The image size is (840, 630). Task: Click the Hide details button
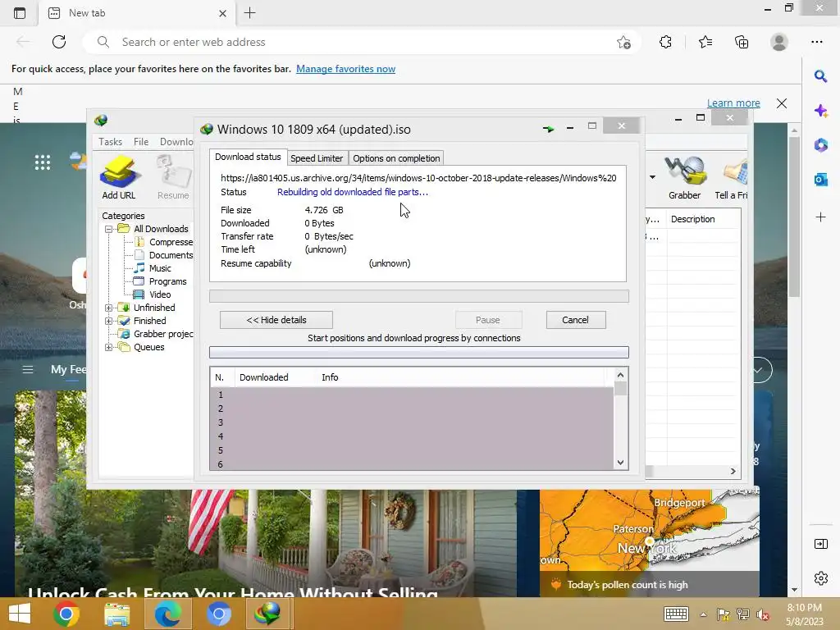(x=276, y=320)
